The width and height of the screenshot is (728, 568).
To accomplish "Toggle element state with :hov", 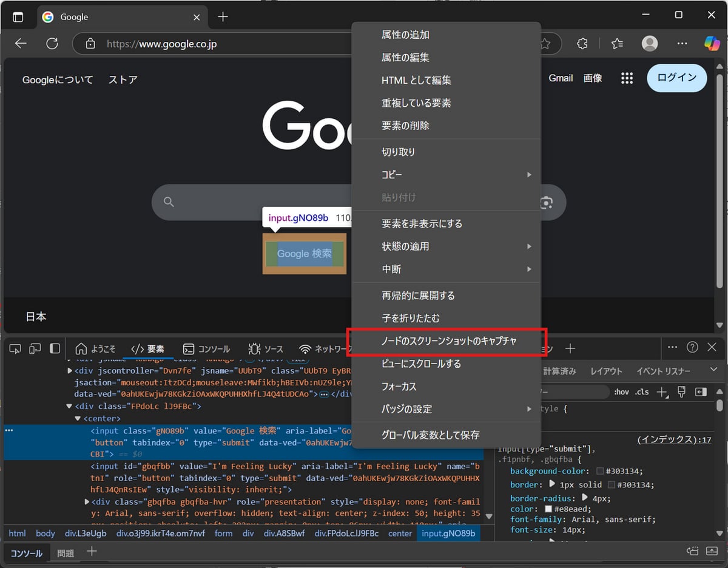I will [621, 392].
